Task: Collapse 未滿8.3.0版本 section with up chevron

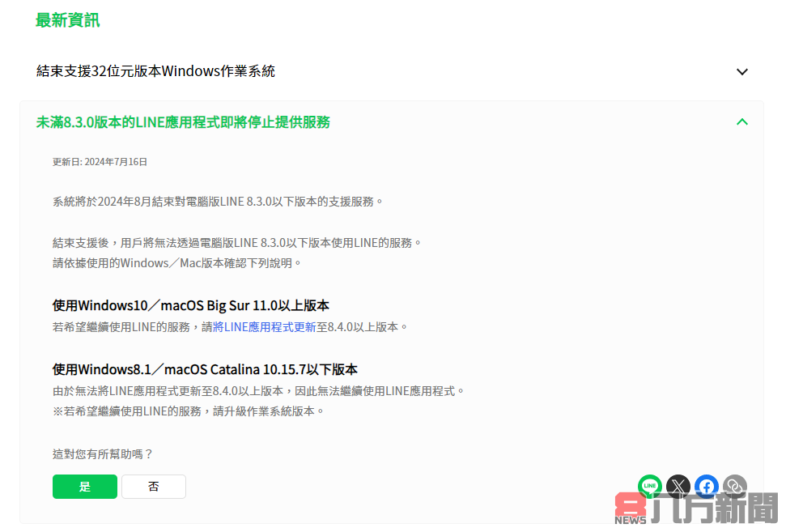Action: 742,121
